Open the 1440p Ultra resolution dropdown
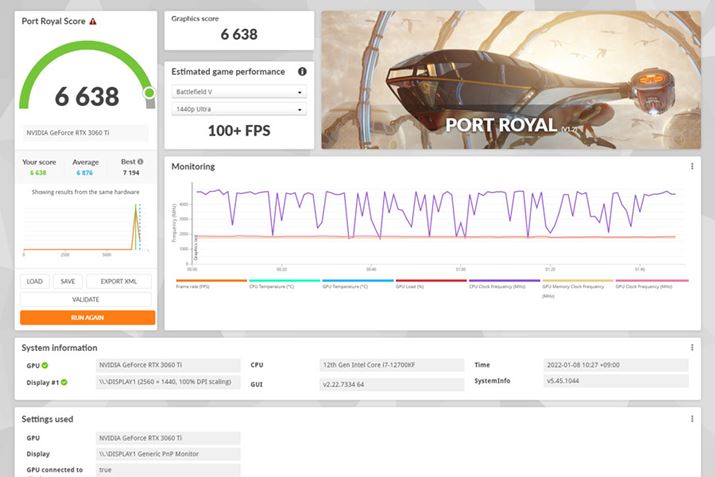This screenshot has width=715, height=477. point(239,109)
